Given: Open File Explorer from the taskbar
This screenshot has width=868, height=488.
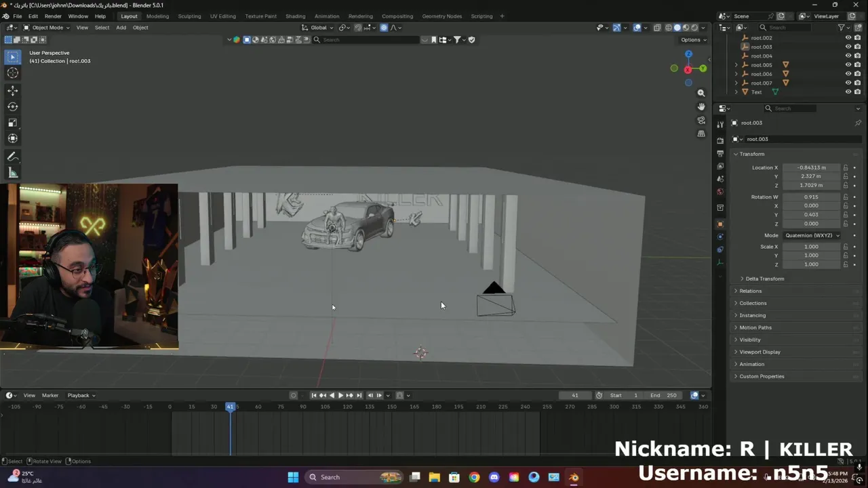Looking at the screenshot, I should tap(435, 477).
